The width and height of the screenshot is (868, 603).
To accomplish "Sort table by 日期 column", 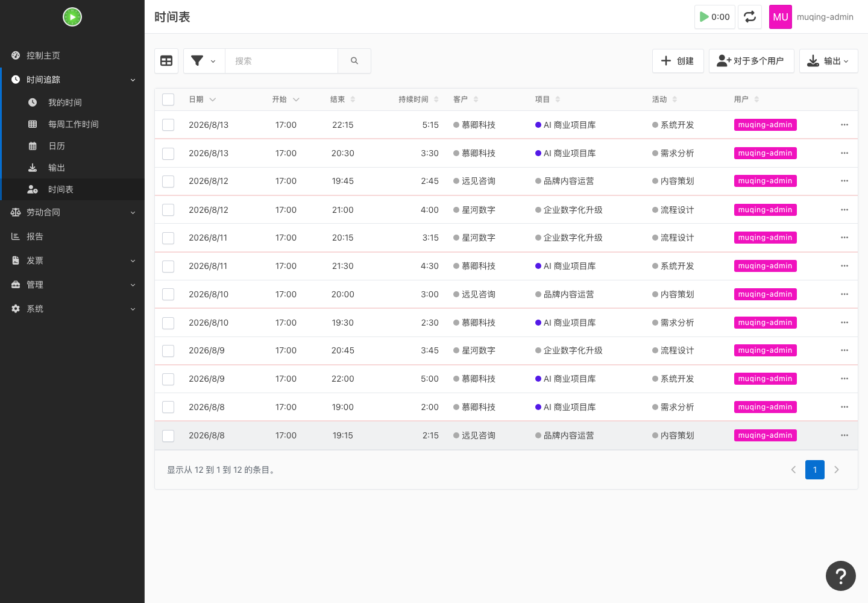I will (202, 99).
